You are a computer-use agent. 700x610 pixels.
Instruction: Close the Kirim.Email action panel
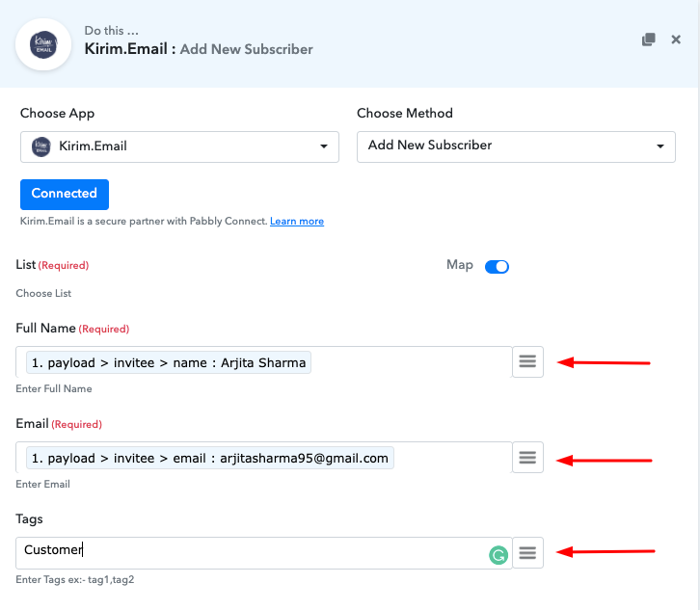[x=676, y=40]
